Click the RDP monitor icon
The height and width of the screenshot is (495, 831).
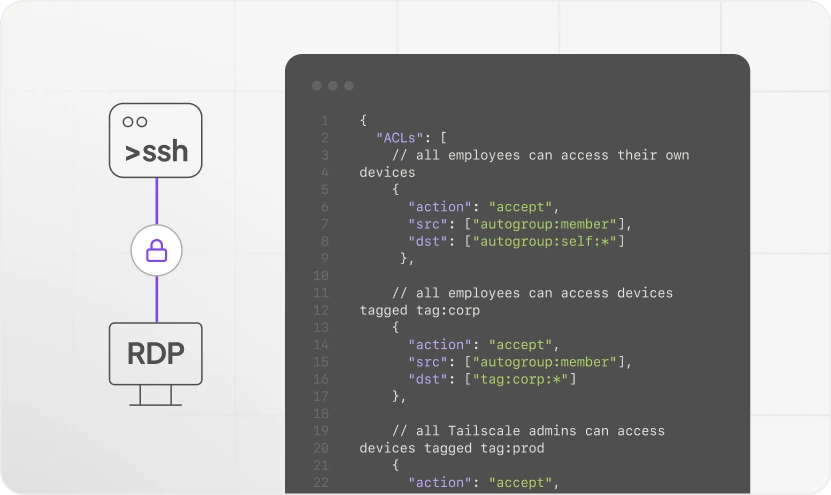click(x=155, y=364)
